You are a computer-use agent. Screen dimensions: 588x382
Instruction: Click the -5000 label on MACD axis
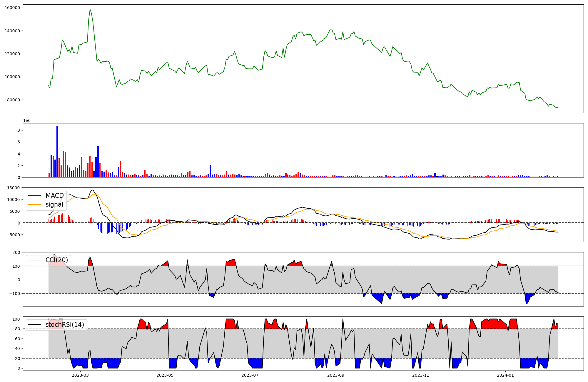[14, 235]
